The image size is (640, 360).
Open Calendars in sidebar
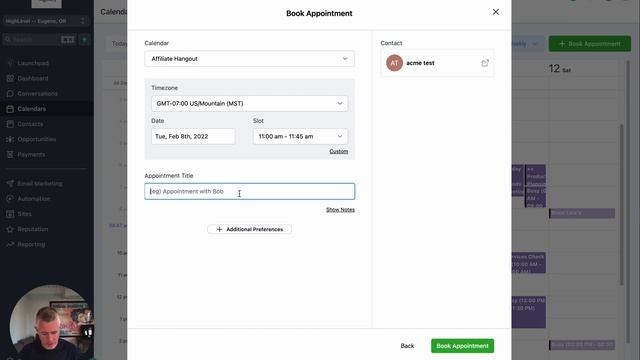(31, 109)
